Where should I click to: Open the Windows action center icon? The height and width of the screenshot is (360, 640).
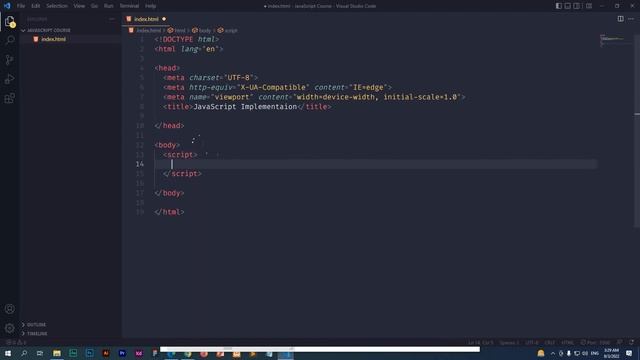click(x=629, y=353)
